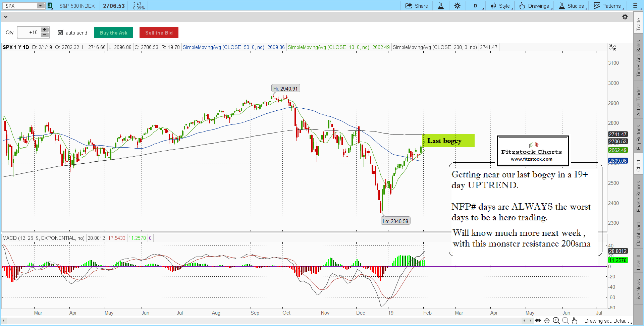
Task: Decrease quantity with the minus stepper
Action: [x=45, y=35]
